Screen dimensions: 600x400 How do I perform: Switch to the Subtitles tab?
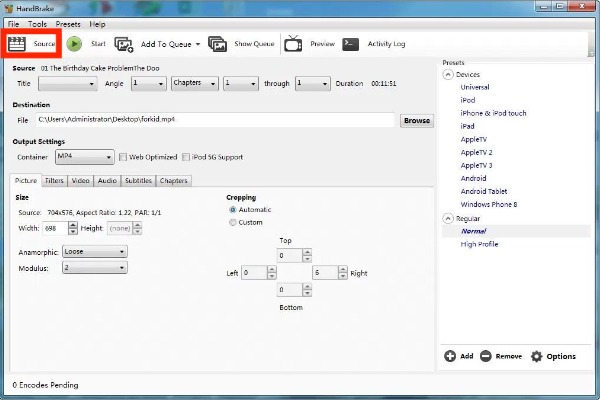tap(138, 181)
